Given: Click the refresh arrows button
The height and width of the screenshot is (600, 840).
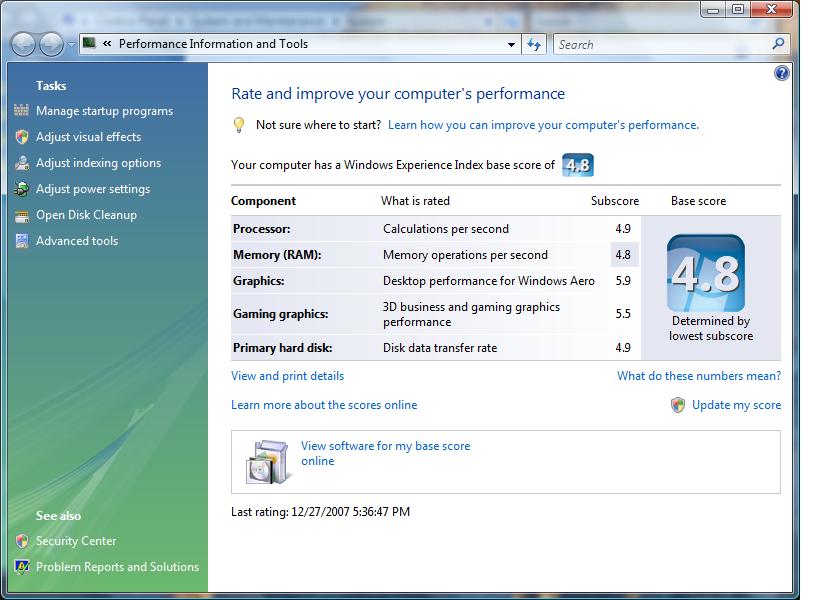Looking at the screenshot, I should point(534,44).
